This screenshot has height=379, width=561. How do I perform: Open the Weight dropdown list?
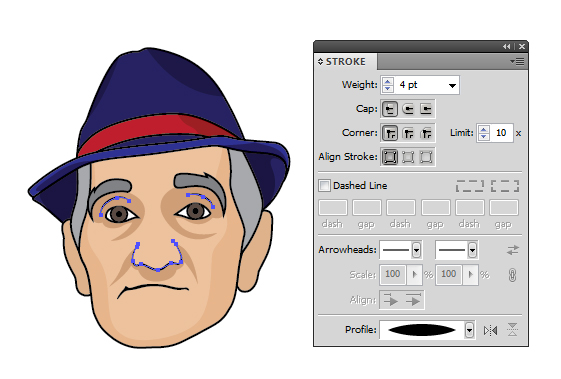pyautogui.click(x=452, y=85)
